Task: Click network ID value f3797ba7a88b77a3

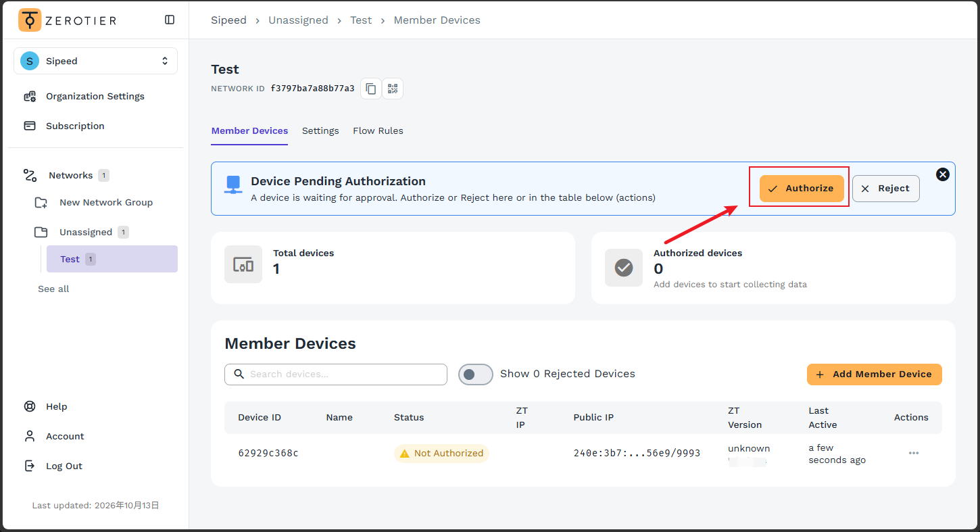Action: click(x=312, y=89)
